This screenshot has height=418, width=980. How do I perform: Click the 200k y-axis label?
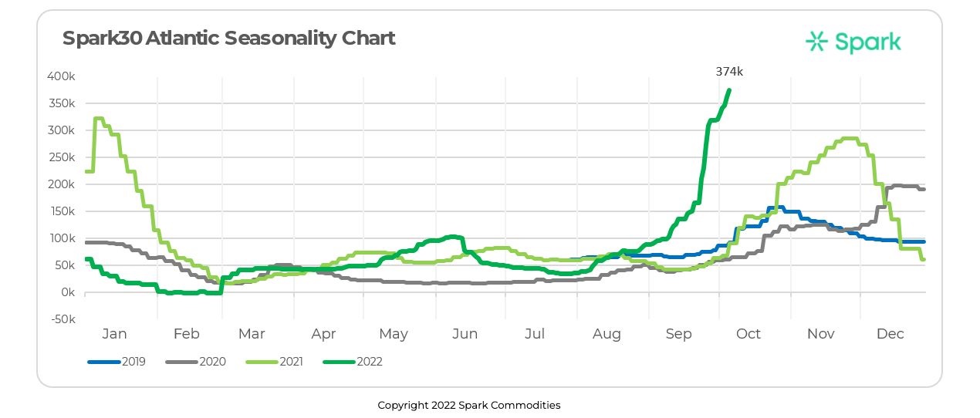tap(60, 184)
